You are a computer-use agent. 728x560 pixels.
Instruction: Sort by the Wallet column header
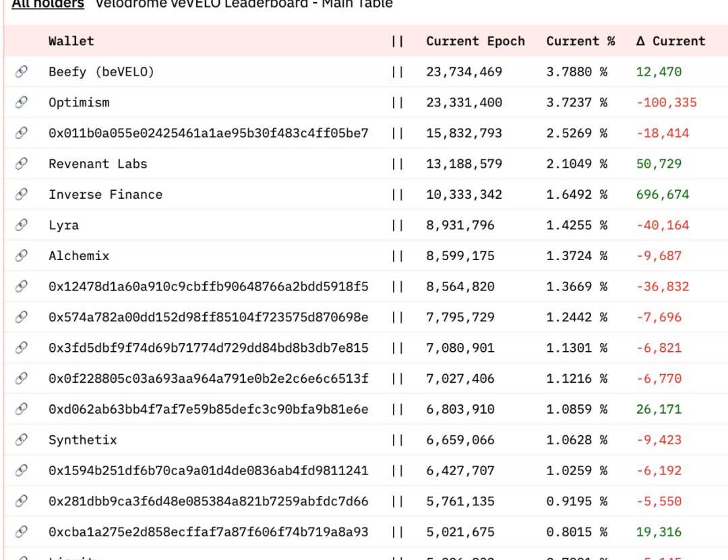click(x=71, y=41)
